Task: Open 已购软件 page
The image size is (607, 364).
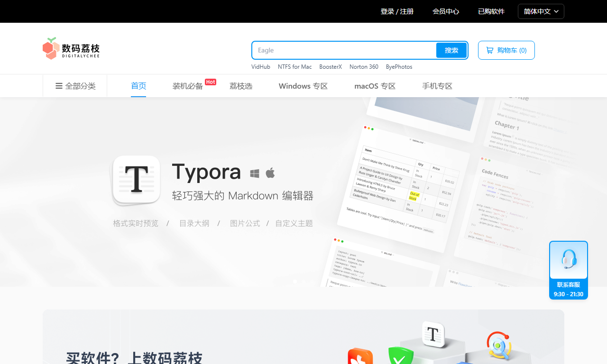Action: tap(491, 11)
